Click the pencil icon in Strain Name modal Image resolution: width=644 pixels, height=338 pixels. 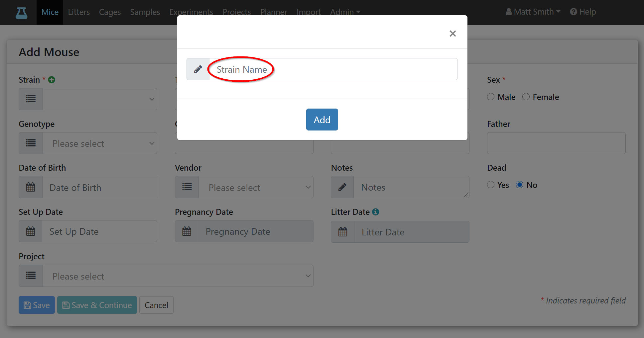[x=198, y=69]
